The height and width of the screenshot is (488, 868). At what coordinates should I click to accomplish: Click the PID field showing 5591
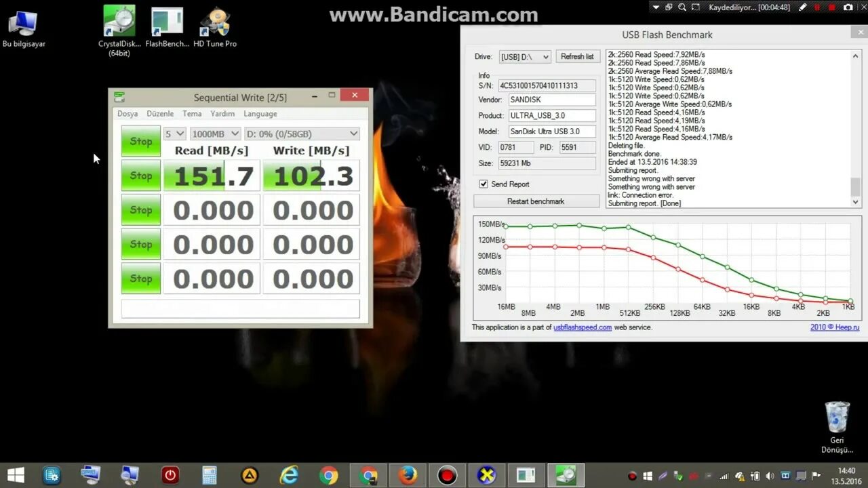coord(578,147)
